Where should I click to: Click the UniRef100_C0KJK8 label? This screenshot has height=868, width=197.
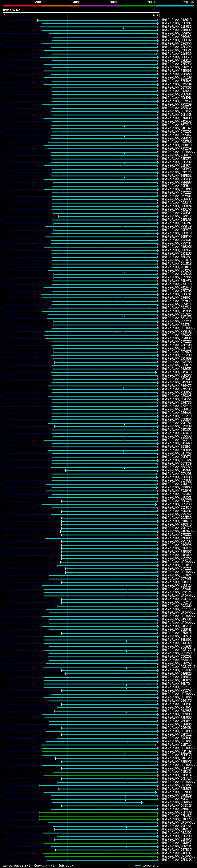click(177, 115)
